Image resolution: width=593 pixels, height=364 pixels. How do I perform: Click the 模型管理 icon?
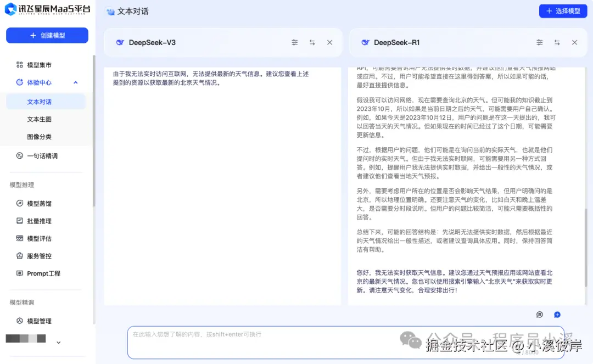(19, 321)
